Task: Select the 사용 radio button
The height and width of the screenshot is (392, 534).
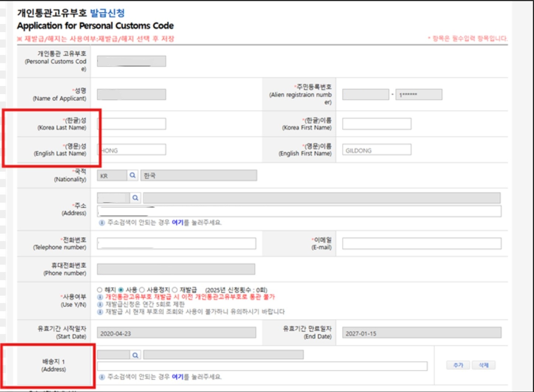Action: pyautogui.click(x=121, y=290)
